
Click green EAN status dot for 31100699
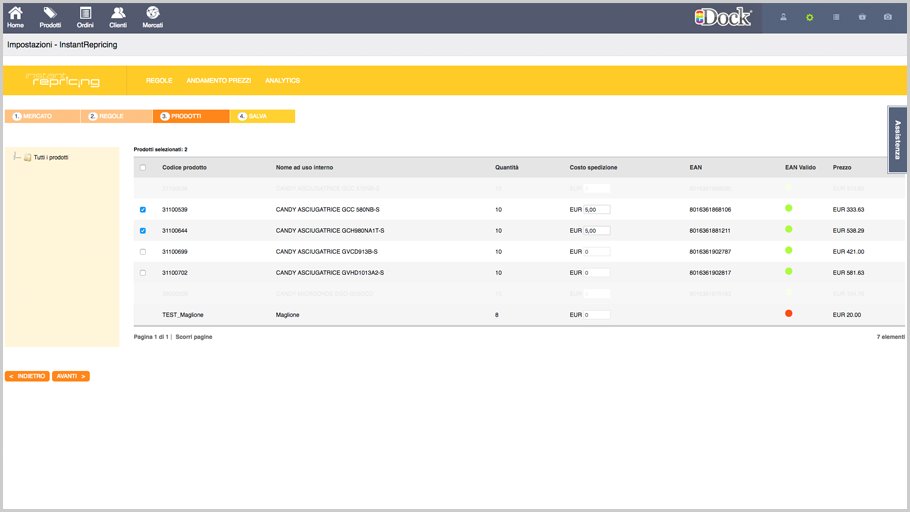[788, 250]
